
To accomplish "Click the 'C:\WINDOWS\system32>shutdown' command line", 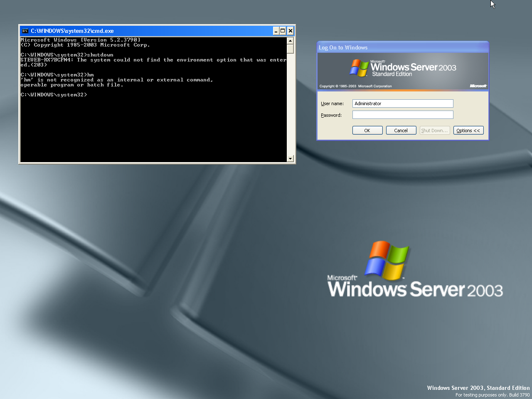I will [x=67, y=55].
